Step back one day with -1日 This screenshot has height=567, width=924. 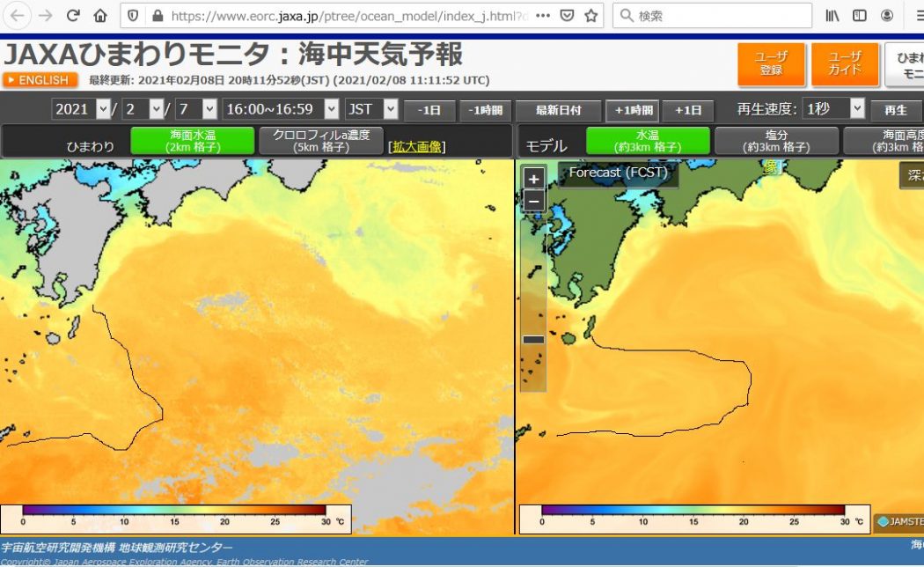[429, 110]
